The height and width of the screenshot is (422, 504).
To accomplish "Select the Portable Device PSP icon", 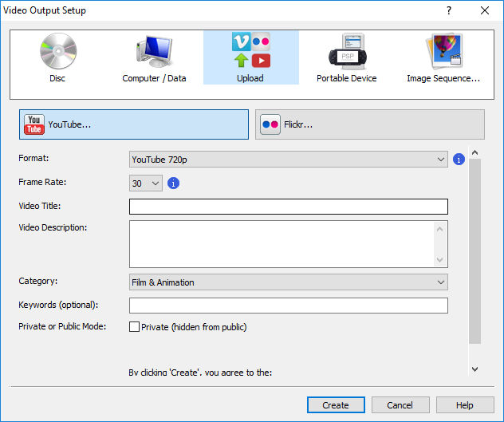I will [x=347, y=53].
